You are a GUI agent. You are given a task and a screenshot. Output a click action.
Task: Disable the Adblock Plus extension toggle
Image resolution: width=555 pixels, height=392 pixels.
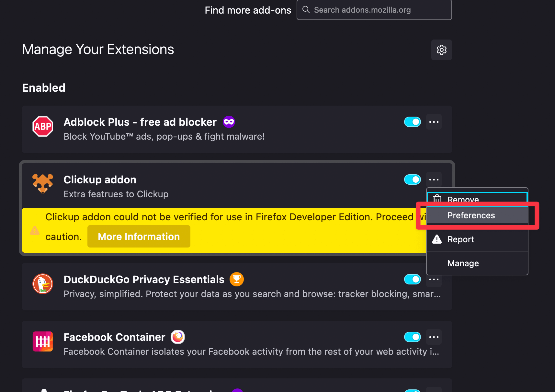413,122
